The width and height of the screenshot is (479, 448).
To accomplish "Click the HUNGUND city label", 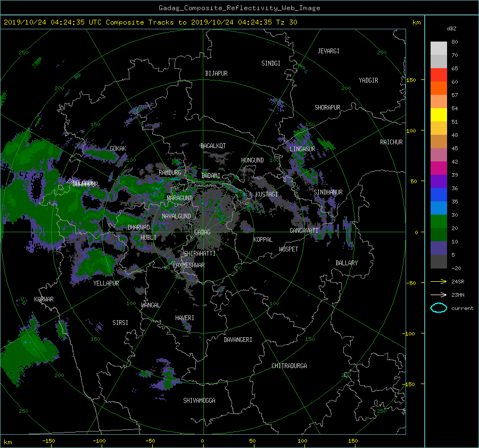I will click(252, 160).
